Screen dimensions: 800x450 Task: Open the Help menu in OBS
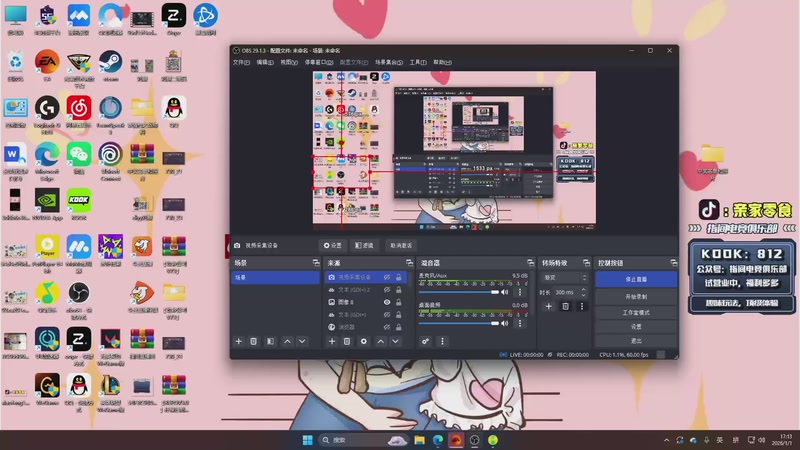click(442, 62)
